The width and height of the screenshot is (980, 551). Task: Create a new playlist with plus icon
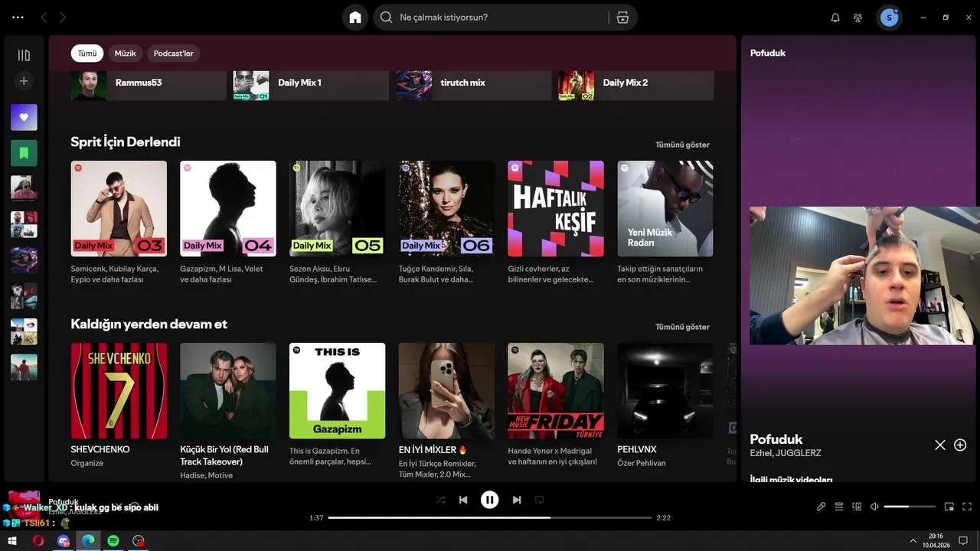[24, 81]
